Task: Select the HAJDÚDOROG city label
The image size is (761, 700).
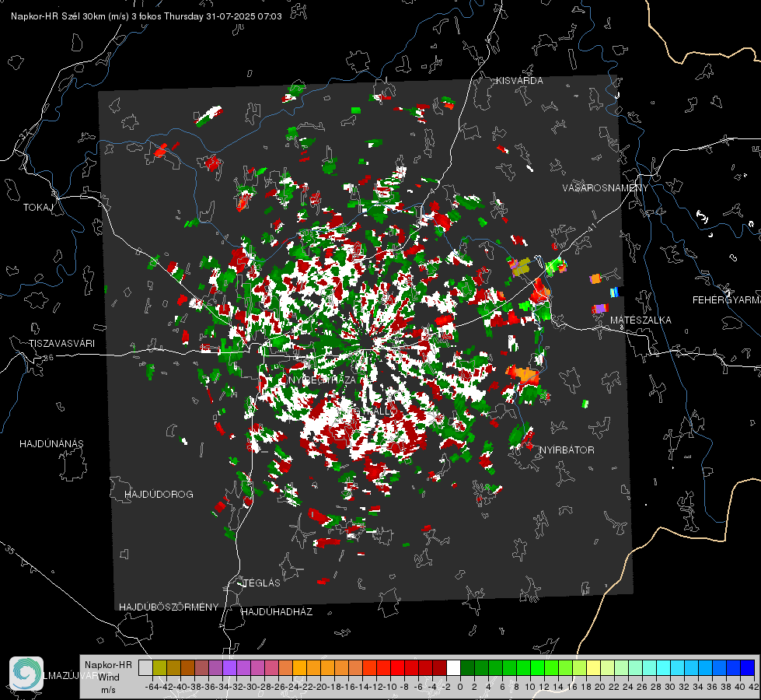Action: [159, 495]
